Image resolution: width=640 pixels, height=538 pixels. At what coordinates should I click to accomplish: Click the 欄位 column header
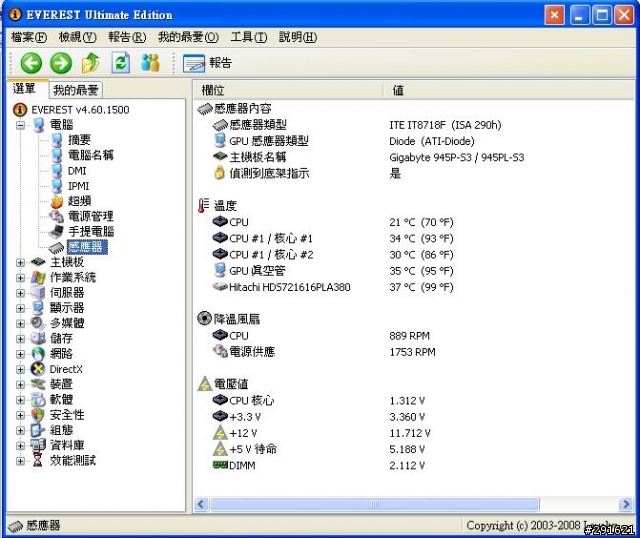(x=289, y=90)
